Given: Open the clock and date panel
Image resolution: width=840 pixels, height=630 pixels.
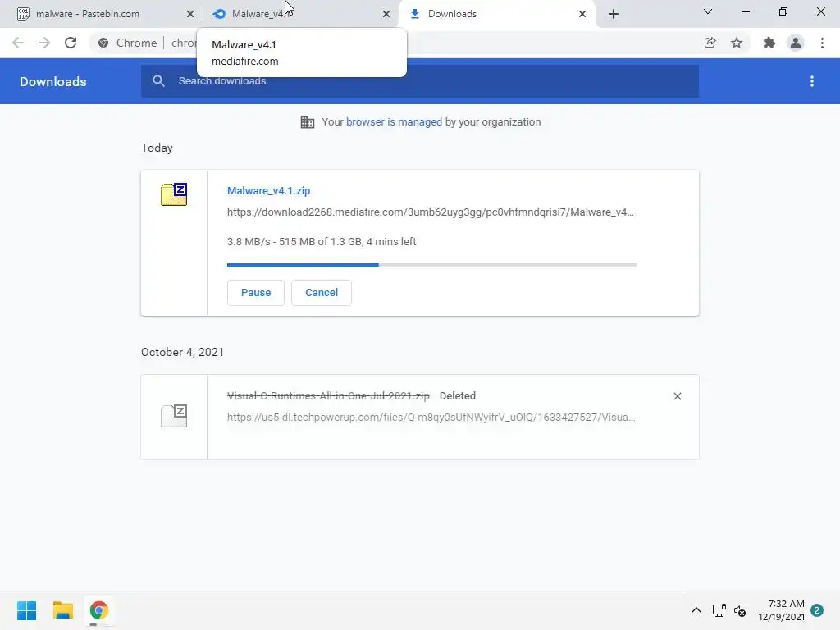Looking at the screenshot, I should [781, 610].
